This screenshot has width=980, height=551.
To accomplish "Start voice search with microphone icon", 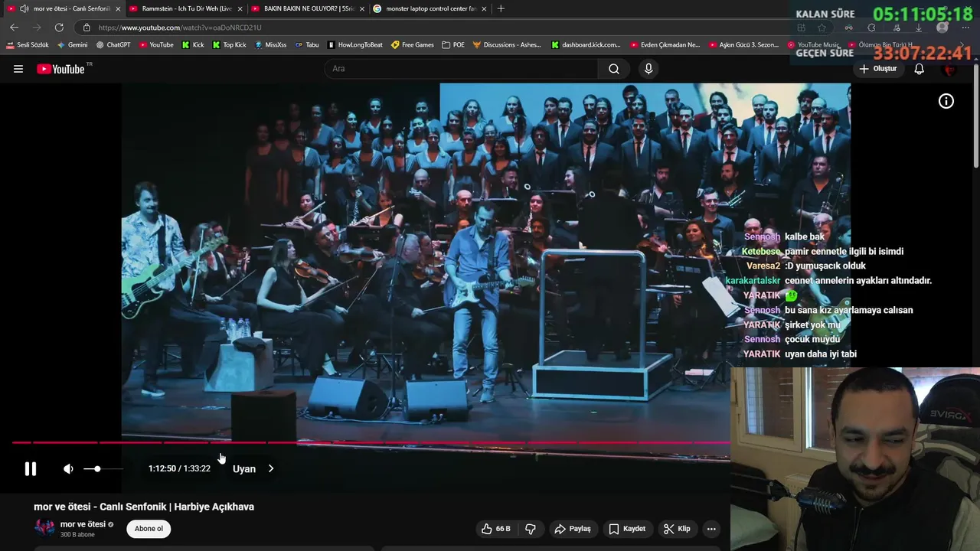I will [648, 69].
